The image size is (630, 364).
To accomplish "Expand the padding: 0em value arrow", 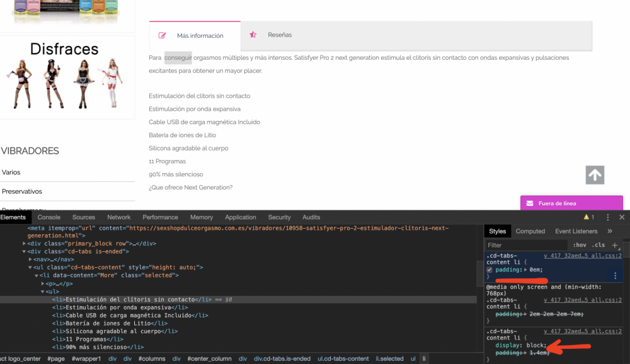I will click(524, 270).
